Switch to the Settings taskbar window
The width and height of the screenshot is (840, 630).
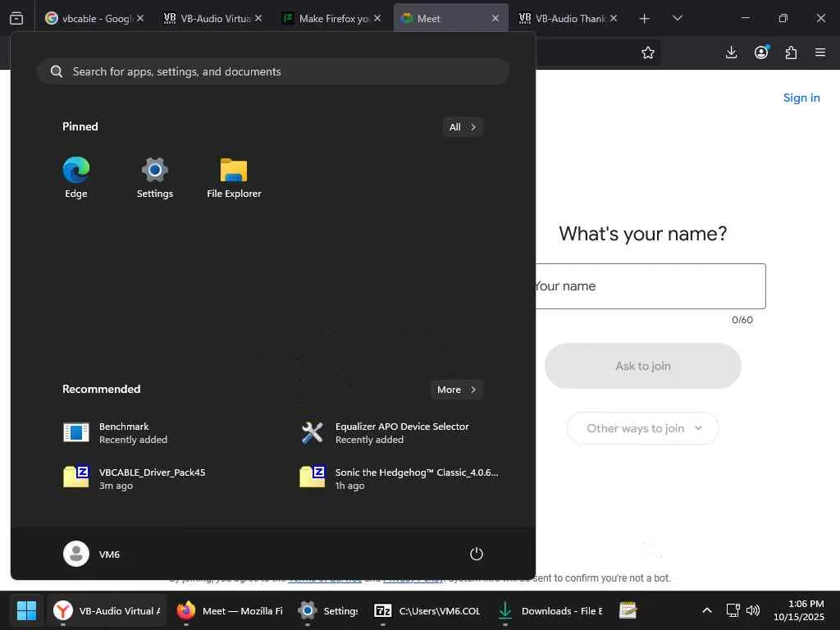[x=328, y=610]
